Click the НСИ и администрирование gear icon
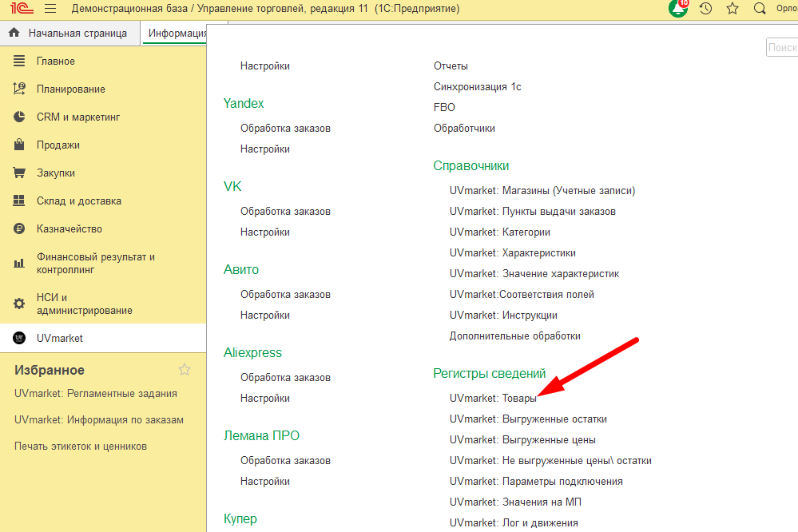798x532 pixels. click(19, 304)
